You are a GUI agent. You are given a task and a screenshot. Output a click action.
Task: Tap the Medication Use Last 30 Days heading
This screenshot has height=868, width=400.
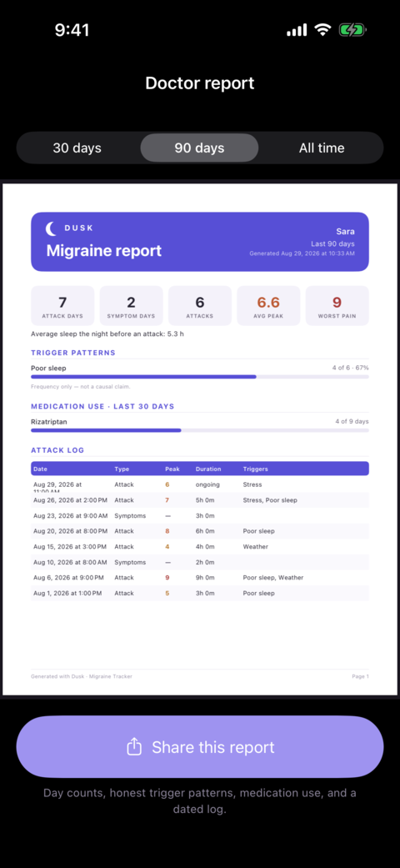pos(102,406)
